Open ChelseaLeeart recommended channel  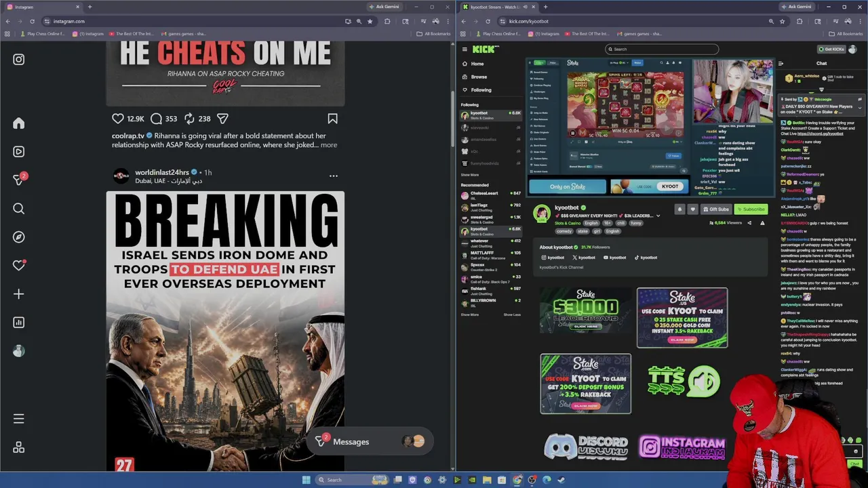coord(491,195)
